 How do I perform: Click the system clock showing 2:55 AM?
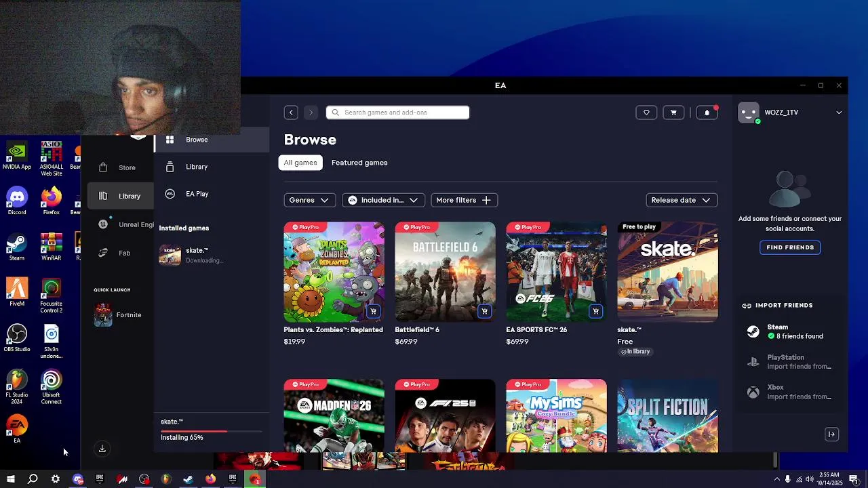click(x=831, y=479)
